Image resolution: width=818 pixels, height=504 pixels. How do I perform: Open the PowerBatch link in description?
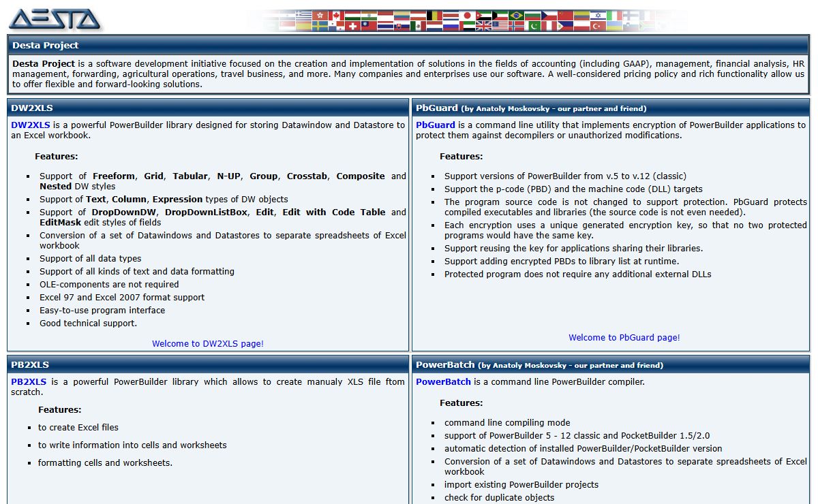[x=443, y=381]
